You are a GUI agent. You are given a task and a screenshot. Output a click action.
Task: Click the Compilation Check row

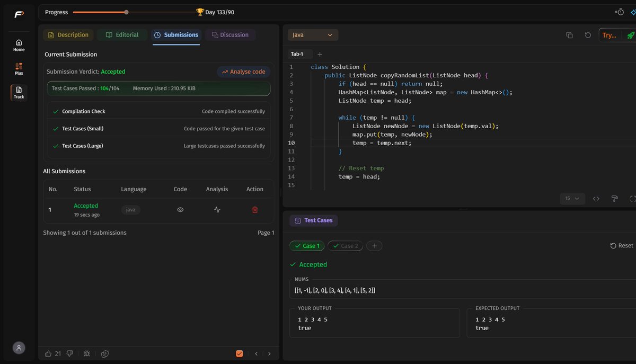(159, 112)
